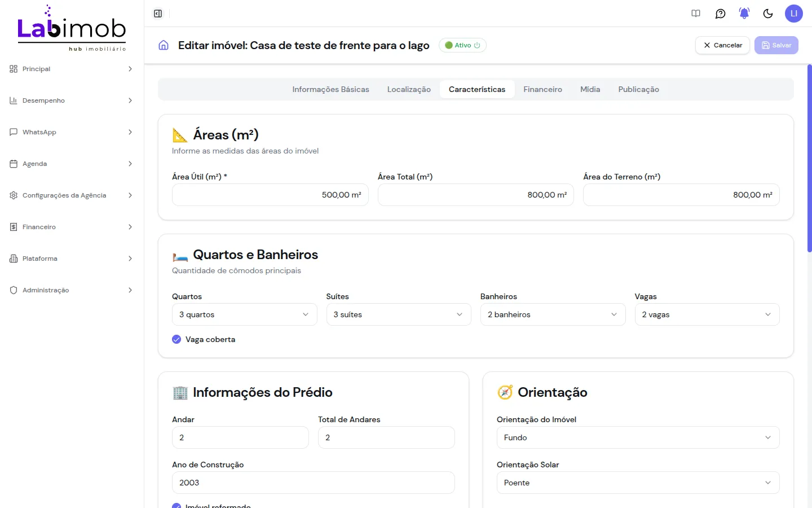Click the compass icon next to Orientação
The width and height of the screenshot is (812, 508).
click(505, 392)
